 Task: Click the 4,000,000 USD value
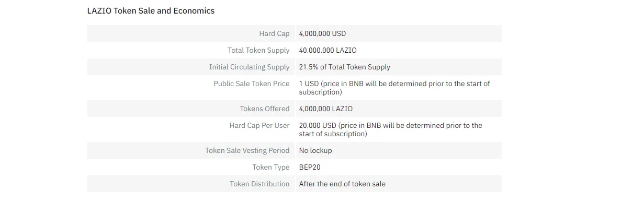point(322,33)
